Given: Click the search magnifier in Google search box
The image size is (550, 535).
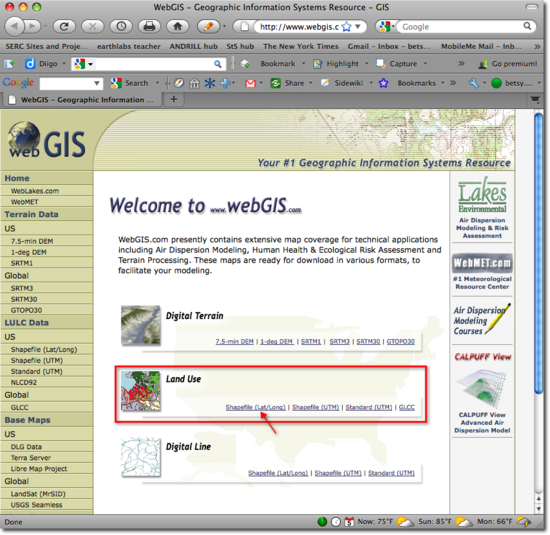Looking at the screenshot, I should (527, 26).
